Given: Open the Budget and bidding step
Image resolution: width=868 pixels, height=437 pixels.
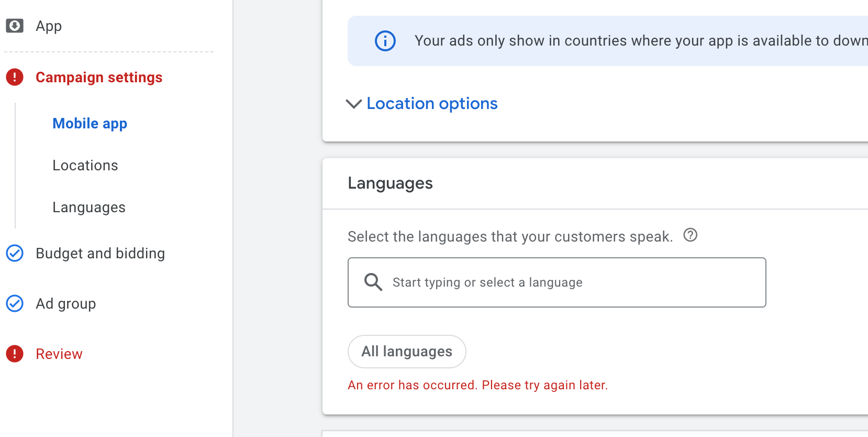Looking at the screenshot, I should [x=100, y=253].
